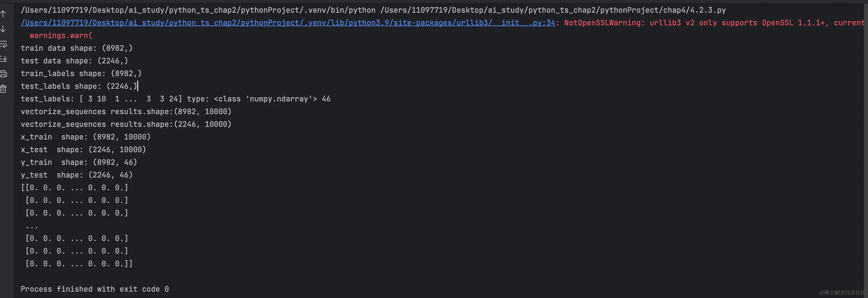The image size is (868, 298).
Task: Click the 'test_labels: [ 3 10 1' line
Action: 176,99
